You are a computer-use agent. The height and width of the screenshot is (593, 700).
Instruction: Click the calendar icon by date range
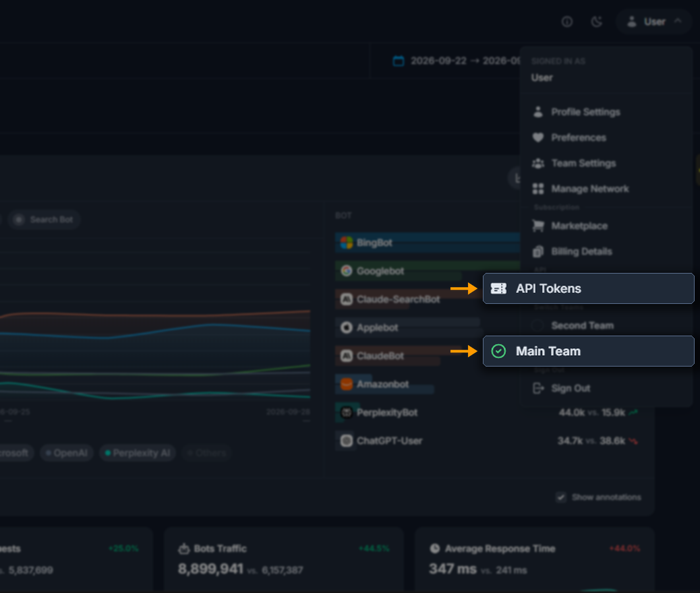tap(398, 61)
